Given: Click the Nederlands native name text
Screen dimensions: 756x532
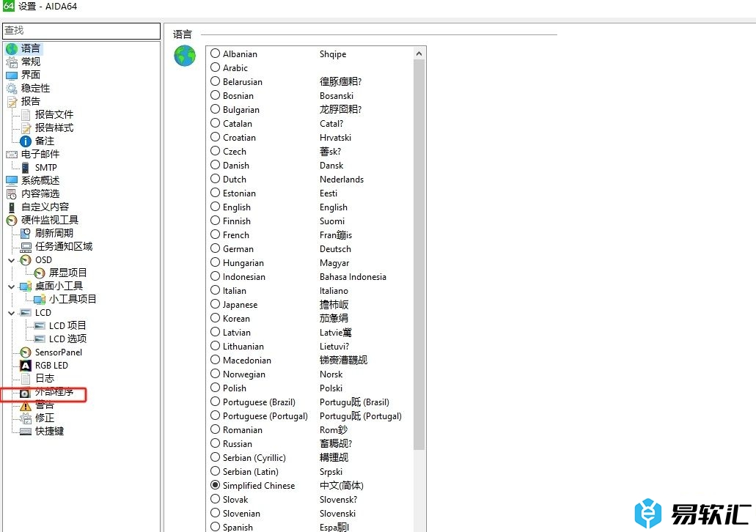Looking at the screenshot, I should pos(342,180).
